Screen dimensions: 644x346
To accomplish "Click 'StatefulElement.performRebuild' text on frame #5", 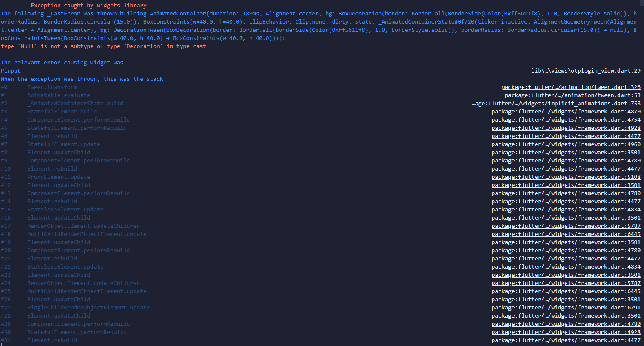I will (77, 128).
